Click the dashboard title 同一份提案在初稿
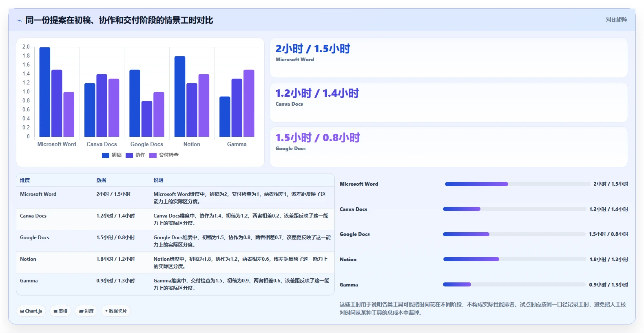Screen dimensions: 644x333 119,20
